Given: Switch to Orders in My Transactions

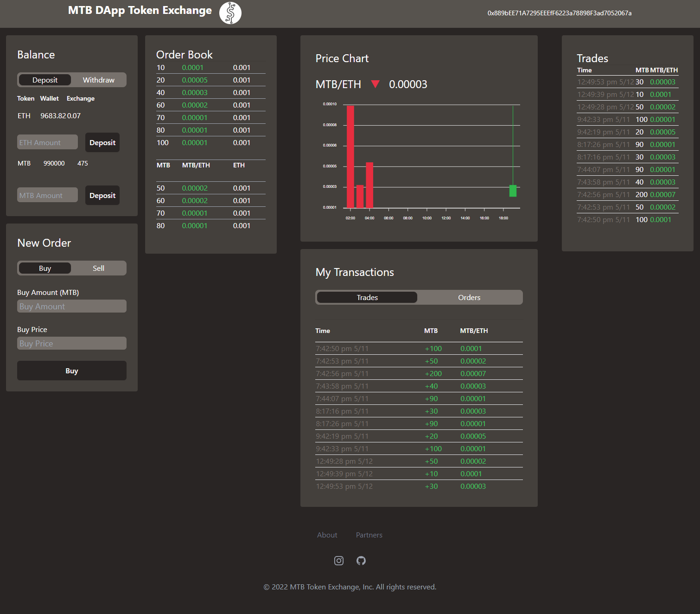Looking at the screenshot, I should (x=469, y=297).
